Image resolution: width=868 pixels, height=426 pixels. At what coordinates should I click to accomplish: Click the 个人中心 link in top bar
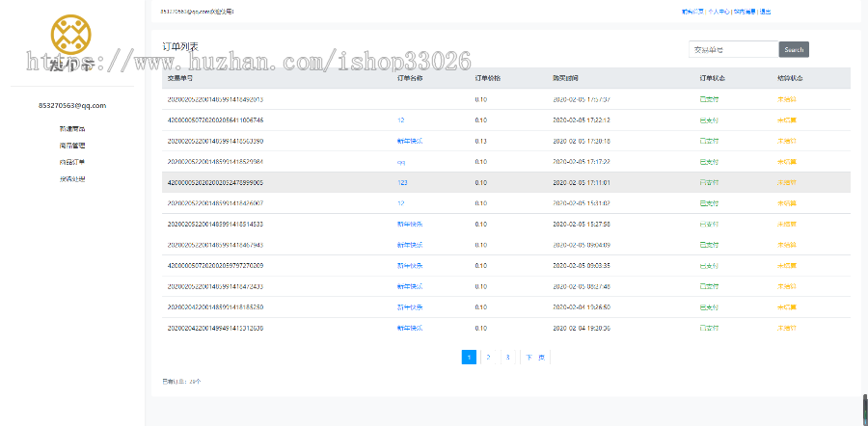click(x=719, y=12)
